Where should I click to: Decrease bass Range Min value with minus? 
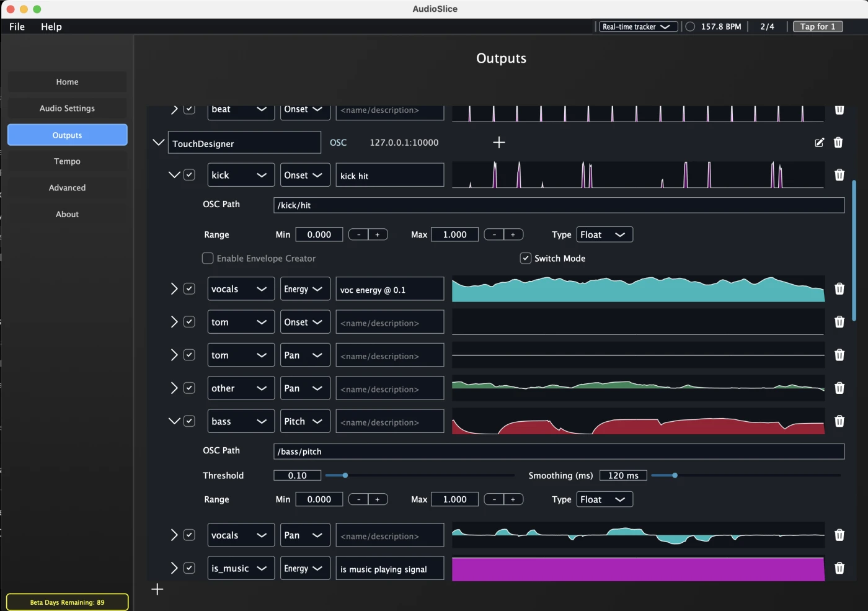coord(358,499)
